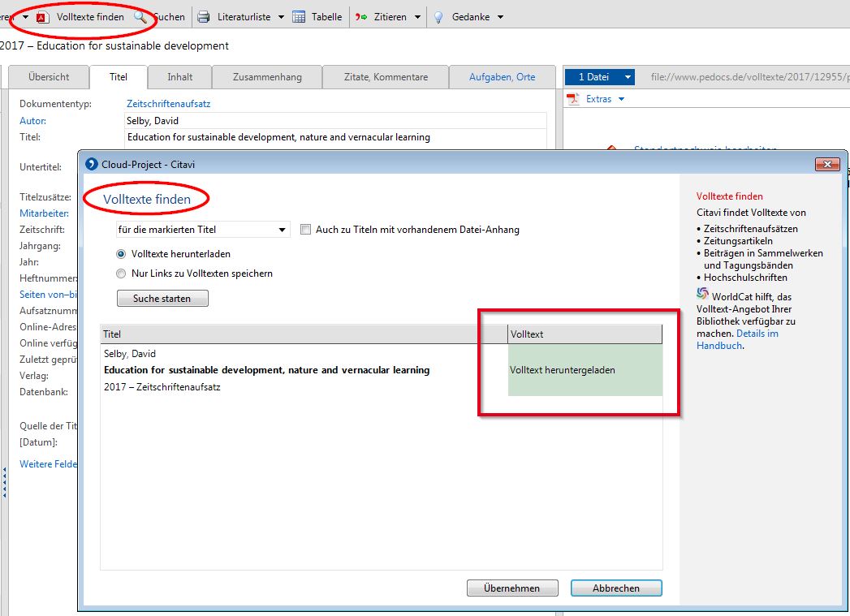Expand the Zitieren dropdown arrow
The width and height of the screenshot is (850, 616).
(x=417, y=17)
